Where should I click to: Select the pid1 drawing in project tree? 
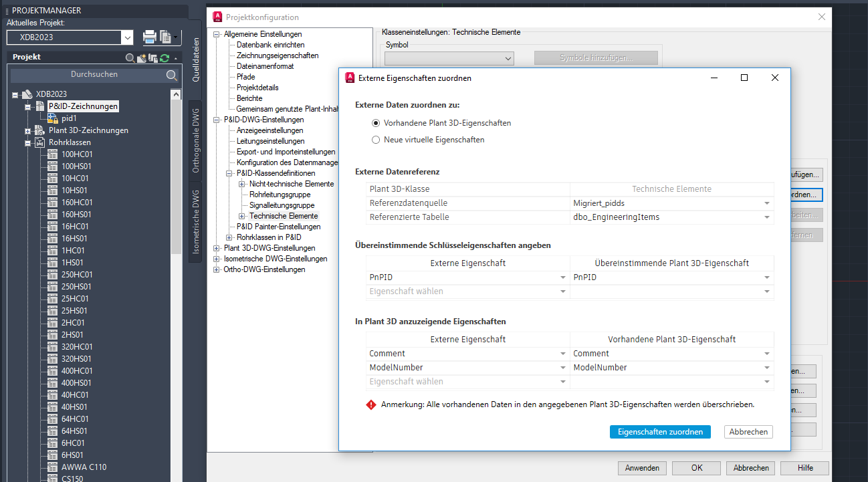pos(70,118)
